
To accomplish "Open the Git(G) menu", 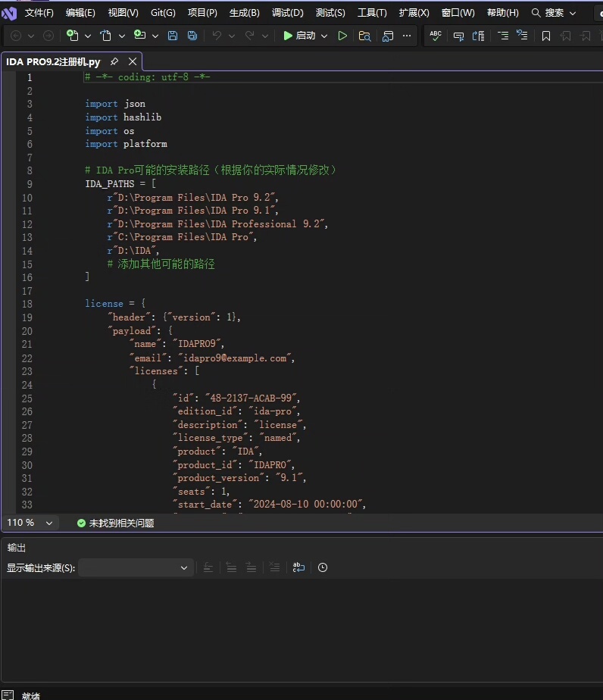I will 163,13.
